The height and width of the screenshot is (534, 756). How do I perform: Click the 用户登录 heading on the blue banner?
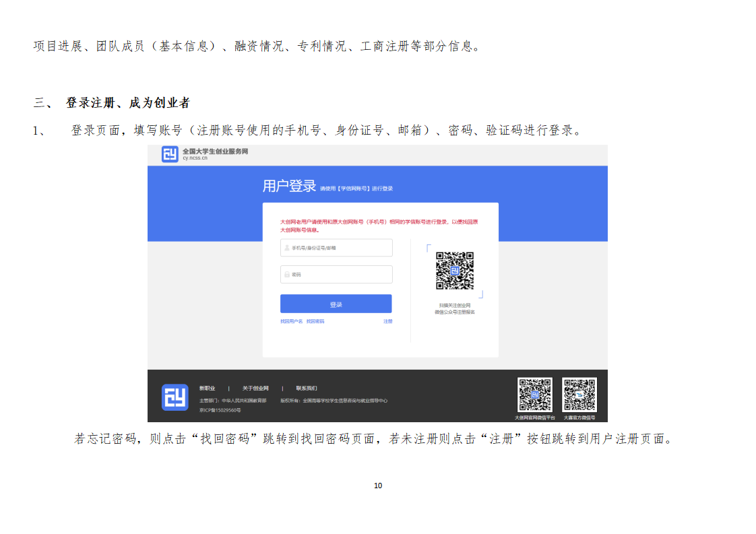pyautogui.click(x=289, y=187)
